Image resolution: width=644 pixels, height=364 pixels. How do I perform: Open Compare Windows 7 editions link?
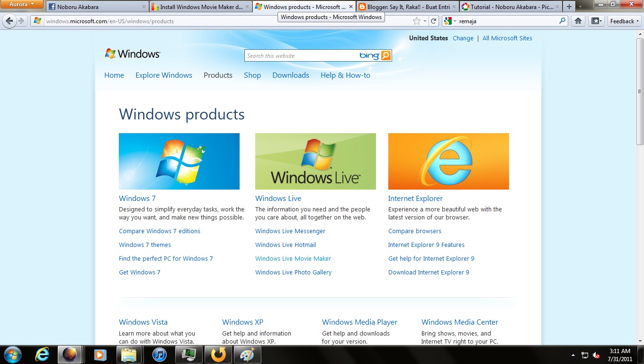(x=160, y=231)
